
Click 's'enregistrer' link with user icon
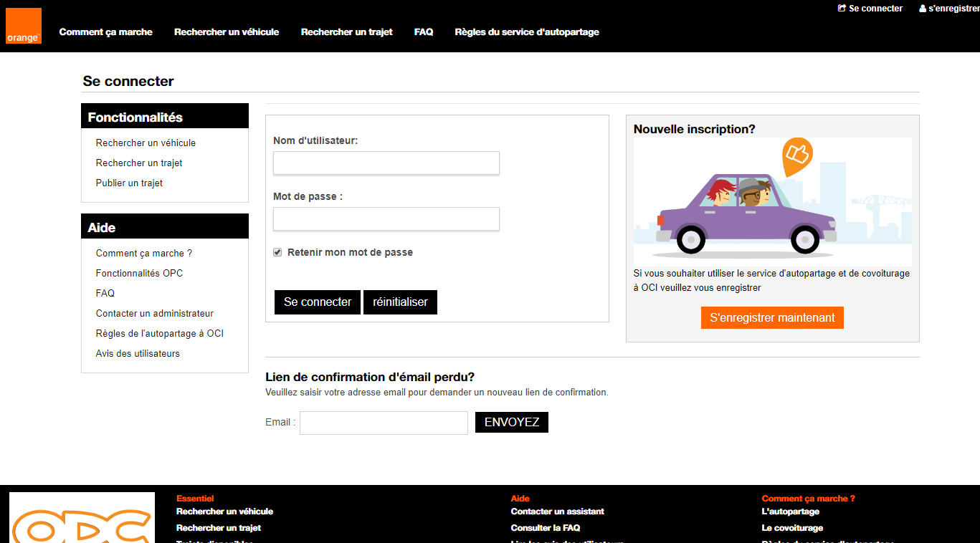click(949, 9)
